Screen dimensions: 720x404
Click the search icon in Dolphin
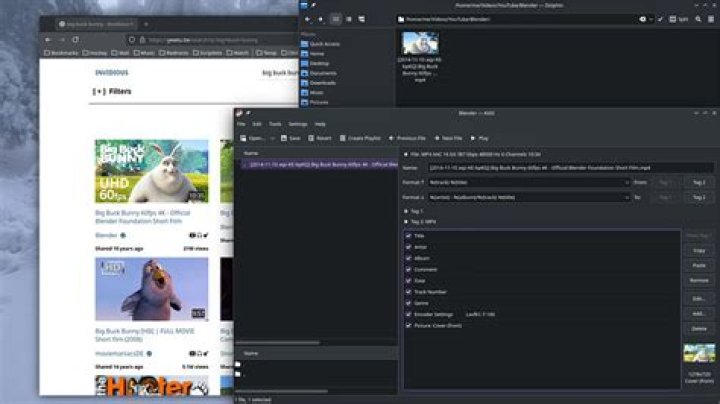pos(698,19)
